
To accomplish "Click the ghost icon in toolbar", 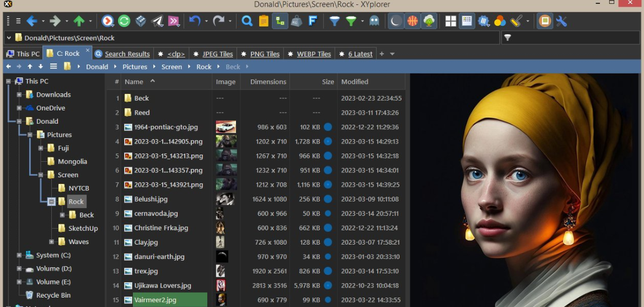I will click(x=374, y=21).
